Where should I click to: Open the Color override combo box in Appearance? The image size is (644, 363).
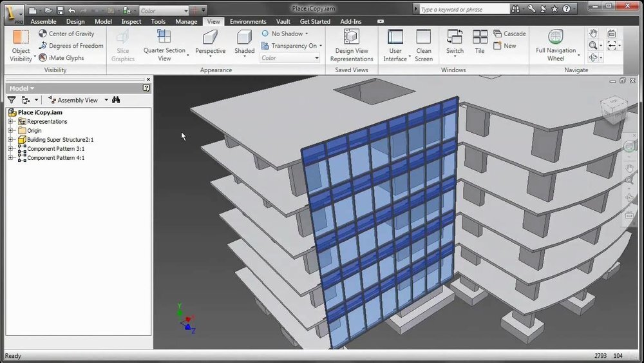pyautogui.click(x=290, y=58)
